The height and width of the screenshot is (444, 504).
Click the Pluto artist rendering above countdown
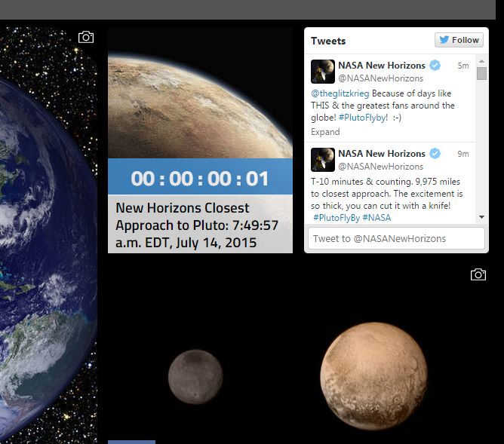point(200,93)
